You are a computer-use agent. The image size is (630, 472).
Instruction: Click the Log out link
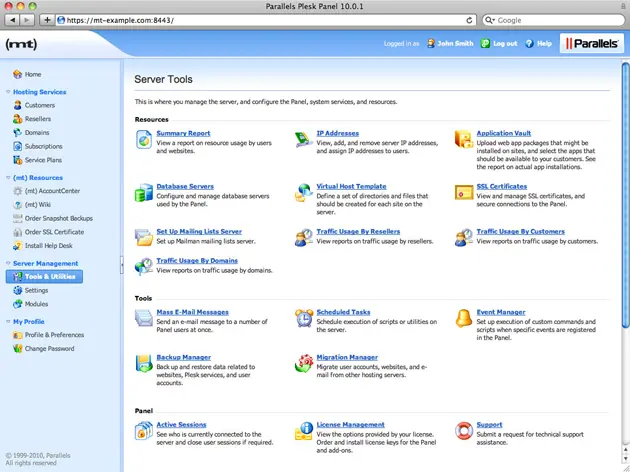(505, 43)
